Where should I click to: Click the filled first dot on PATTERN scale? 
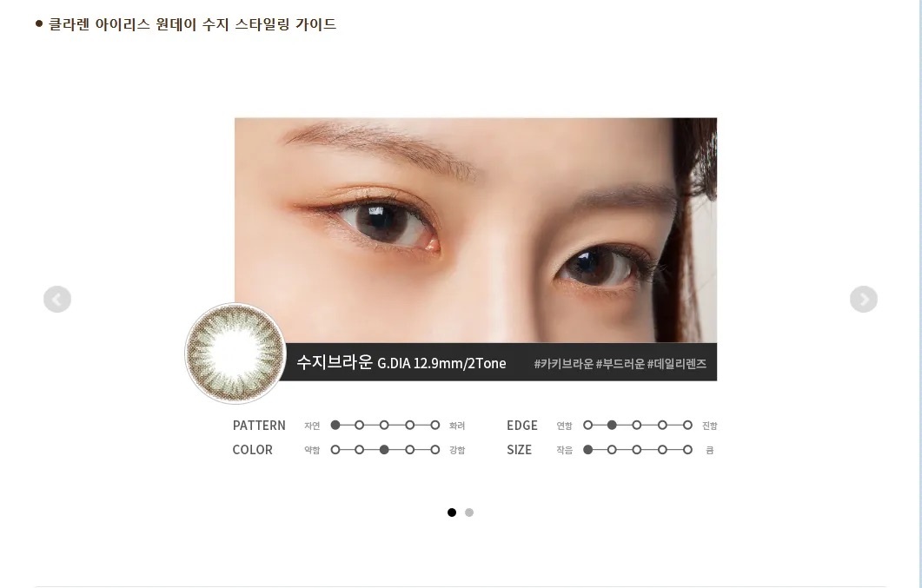[335, 426]
